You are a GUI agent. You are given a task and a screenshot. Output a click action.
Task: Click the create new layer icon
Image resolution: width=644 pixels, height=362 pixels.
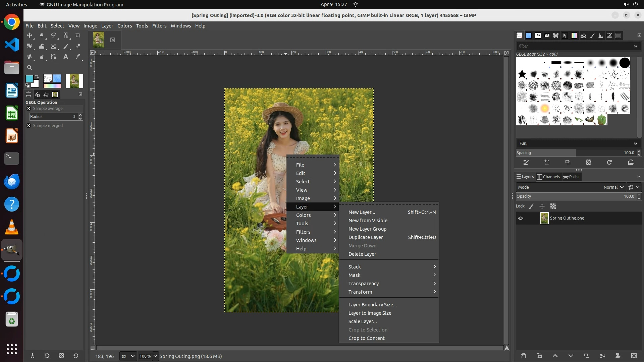pos(523,356)
